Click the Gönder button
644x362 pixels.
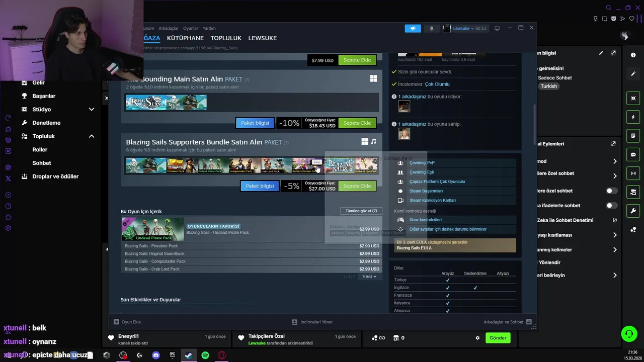pos(498,338)
